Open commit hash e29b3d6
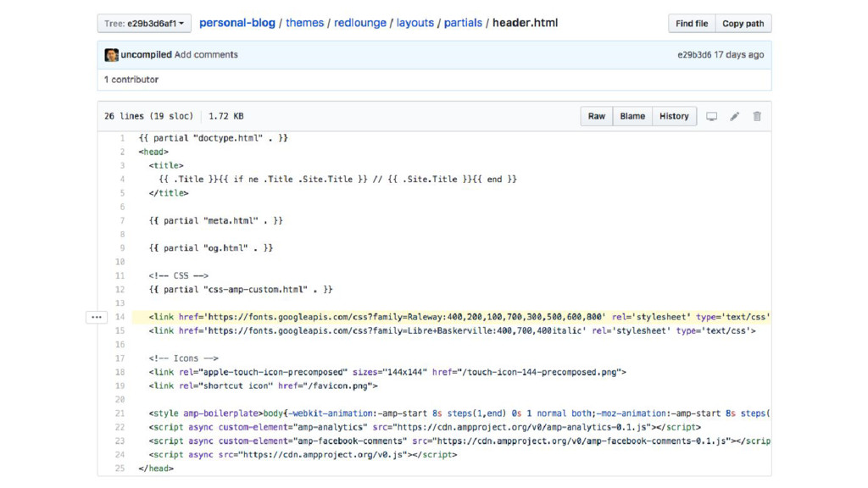 point(694,55)
